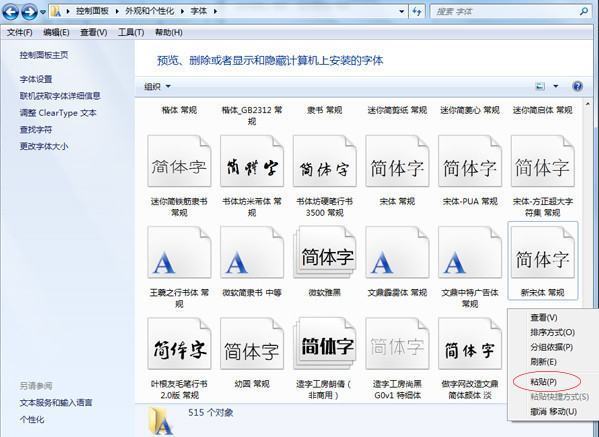Select the 宋体-方正超大字符集 font icon

click(x=542, y=161)
